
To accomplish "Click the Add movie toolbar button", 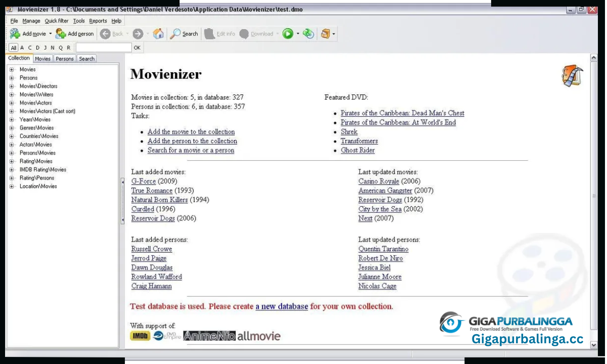I will click(x=28, y=34).
